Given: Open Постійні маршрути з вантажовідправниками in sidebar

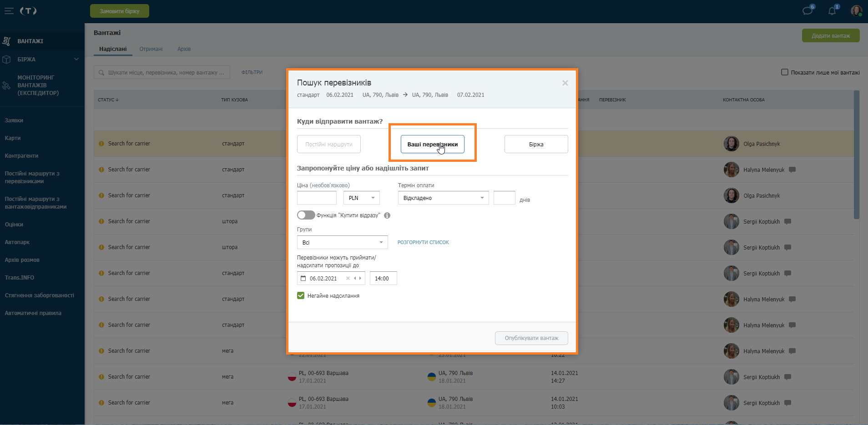Looking at the screenshot, I should (x=36, y=203).
